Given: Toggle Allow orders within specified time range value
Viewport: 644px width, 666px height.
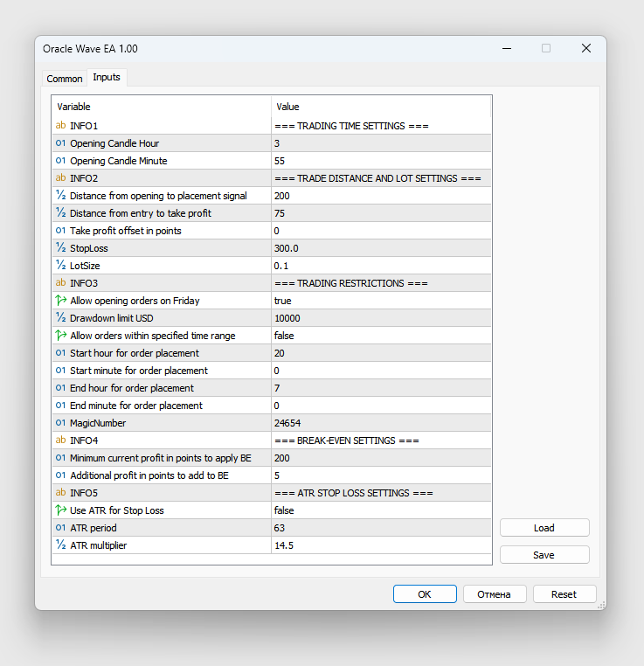Looking at the screenshot, I should tap(381, 336).
